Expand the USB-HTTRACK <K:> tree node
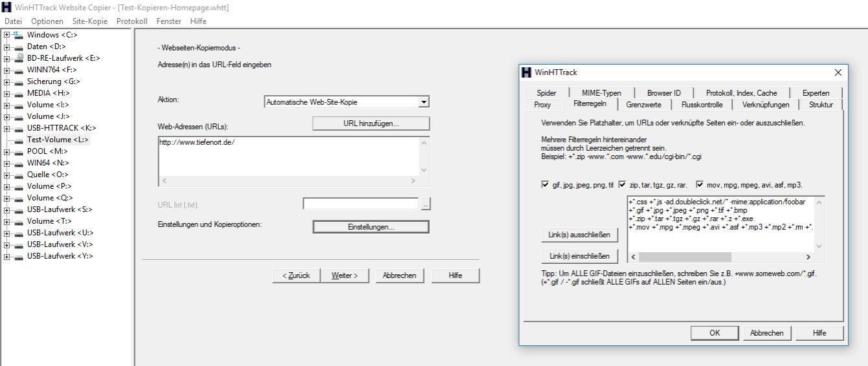The width and height of the screenshot is (868, 366). (6, 128)
